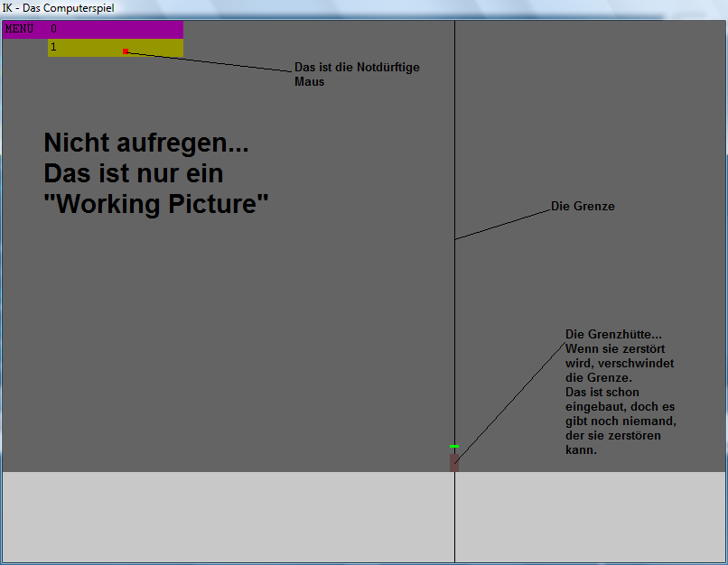Viewport: 728px width, 565px height.
Task: Click the "Working Picture" text
Action: (156, 204)
